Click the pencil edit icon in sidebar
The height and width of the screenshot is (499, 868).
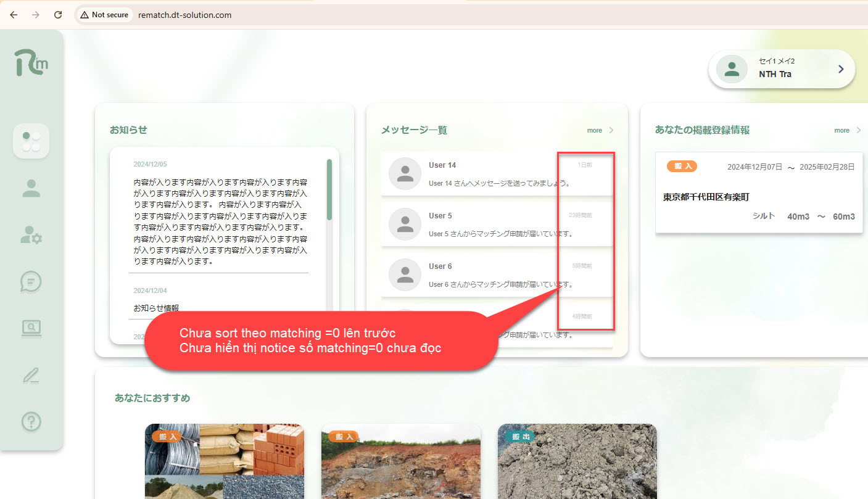[31, 375]
